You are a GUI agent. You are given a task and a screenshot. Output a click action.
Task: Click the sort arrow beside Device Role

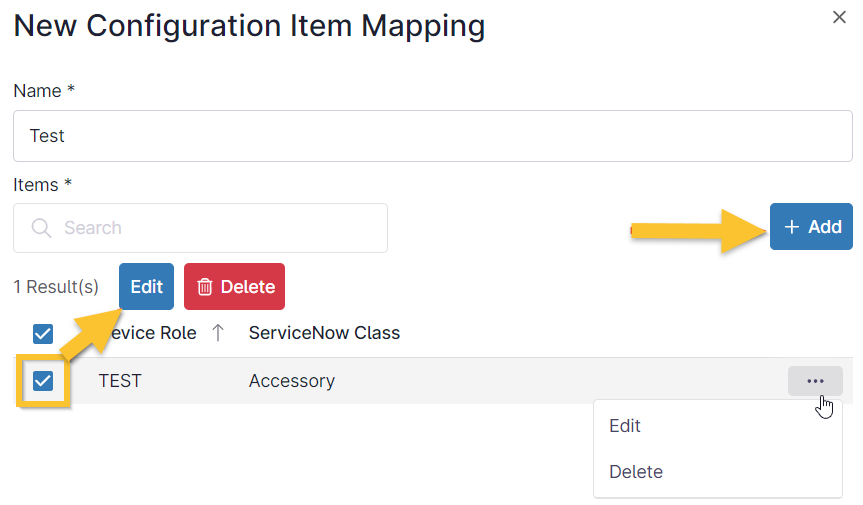point(217,333)
